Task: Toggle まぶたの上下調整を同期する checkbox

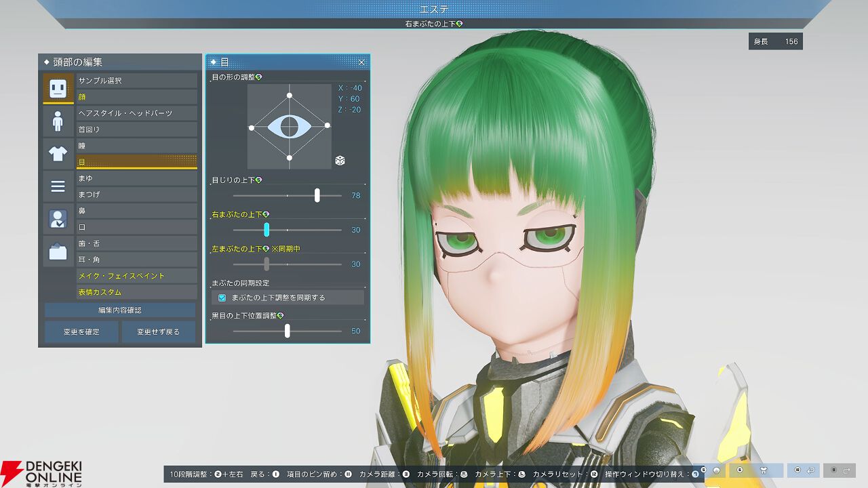Action: click(x=222, y=298)
